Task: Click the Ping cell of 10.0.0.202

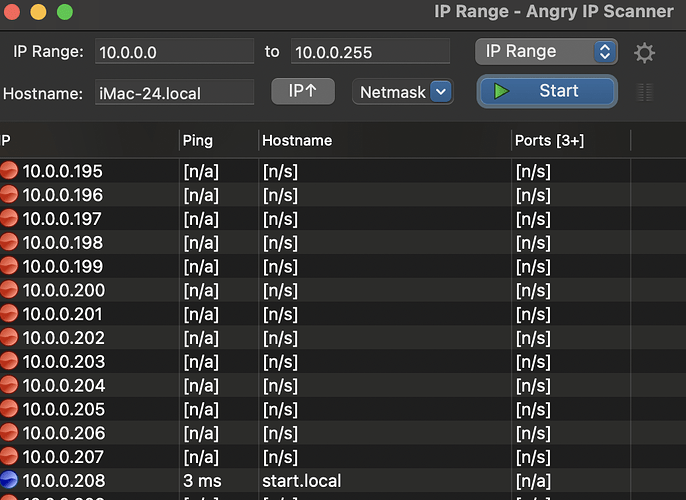Action: click(219, 338)
